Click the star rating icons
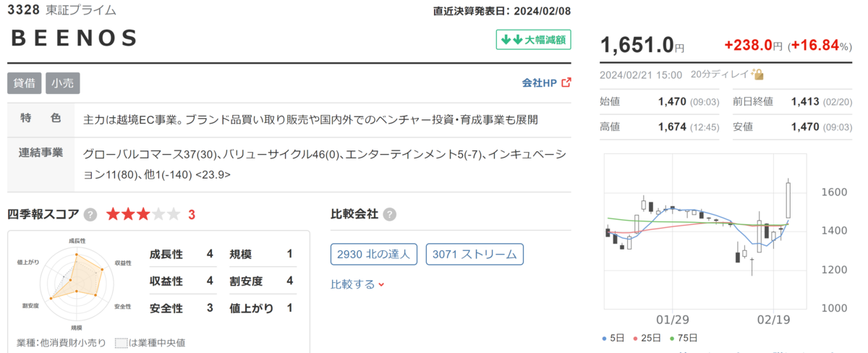The height and width of the screenshot is (353, 868). point(142,214)
